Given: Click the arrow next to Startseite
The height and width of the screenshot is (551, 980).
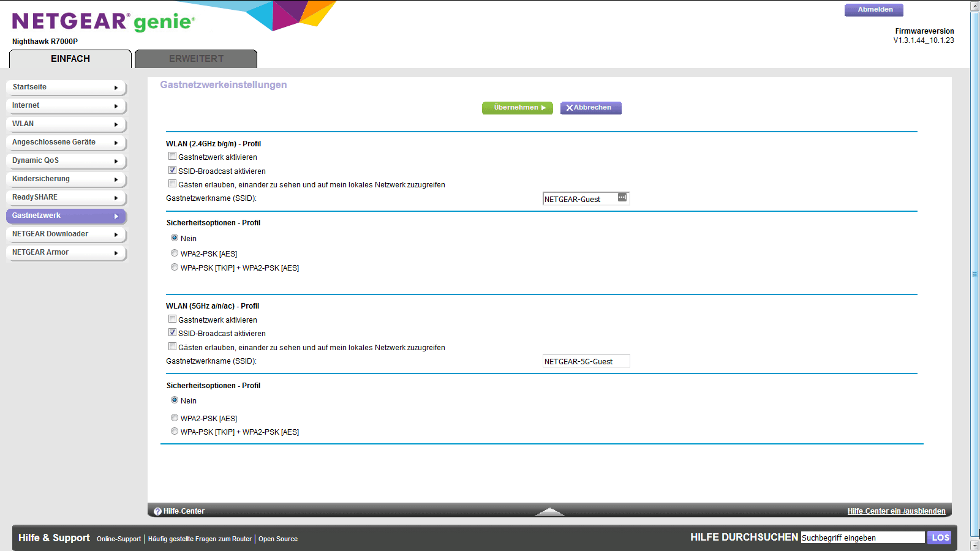Looking at the screenshot, I should (116, 88).
